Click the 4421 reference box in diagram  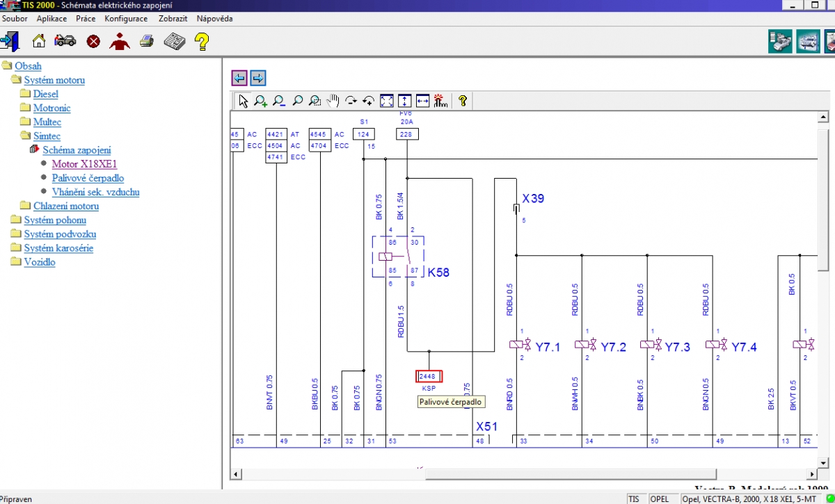276,134
